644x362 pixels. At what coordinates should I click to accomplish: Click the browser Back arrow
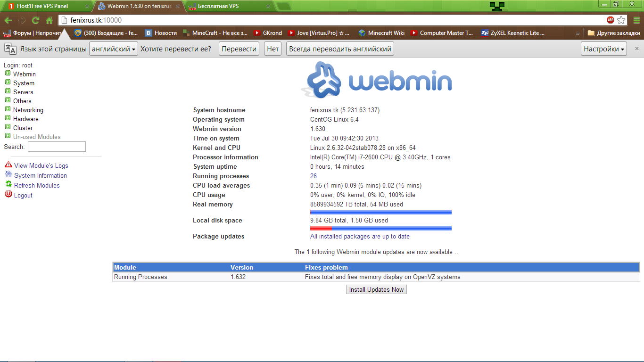(8, 20)
